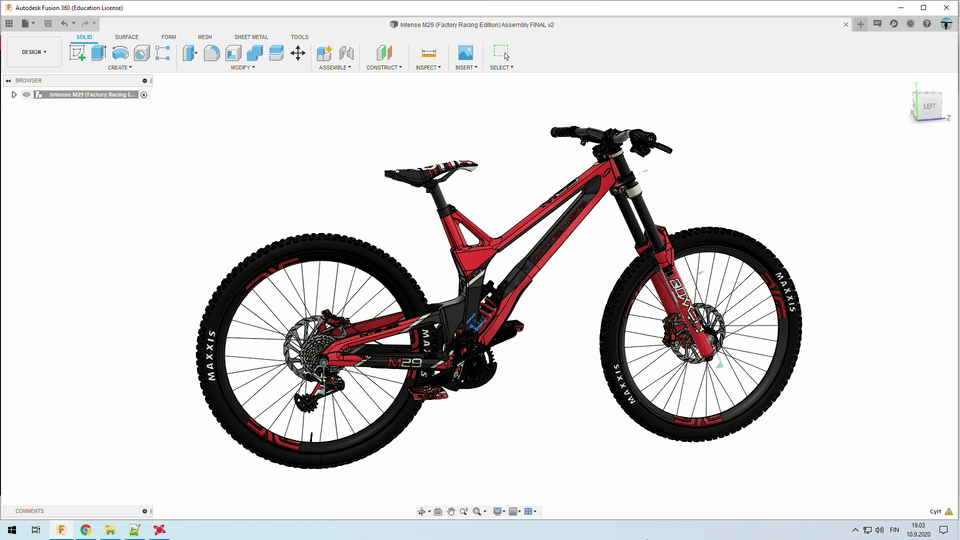The width and height of the screenshot is (960, 540).
Task: Click the Redo arrow
Action: pyautogui.click(x=84, y=24)
